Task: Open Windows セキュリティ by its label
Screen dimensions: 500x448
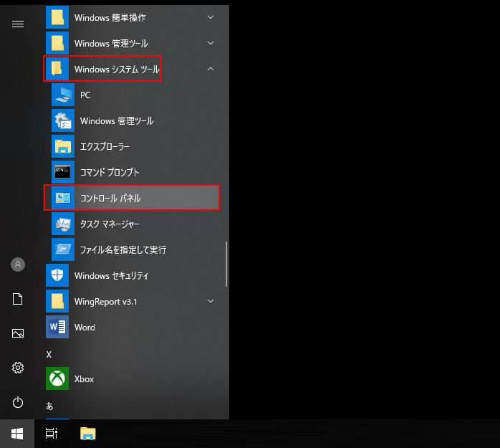Action: [111, 276]
